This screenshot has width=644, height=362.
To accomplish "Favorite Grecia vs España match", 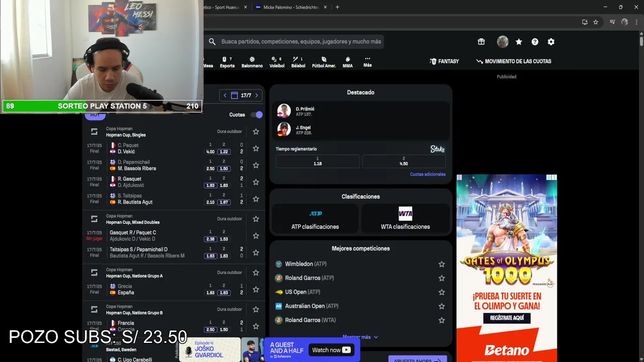I will 256,290.
